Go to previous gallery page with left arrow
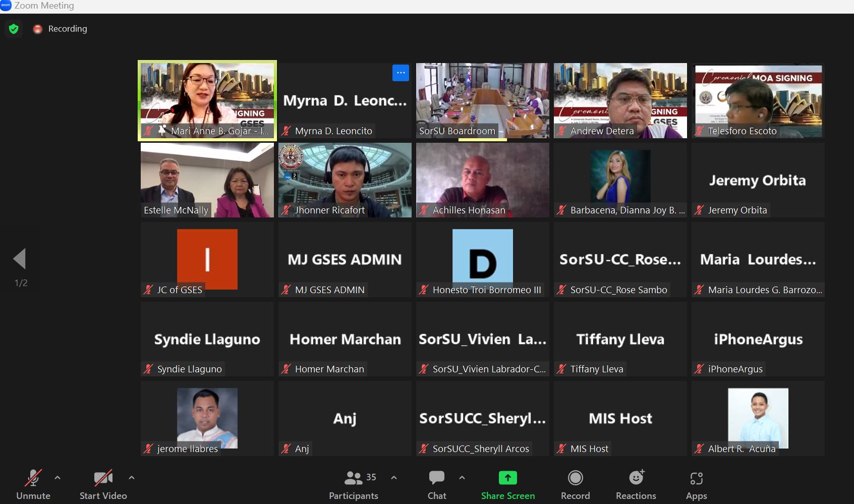Viewport: 854px width, 504px height. click(20, 259)
